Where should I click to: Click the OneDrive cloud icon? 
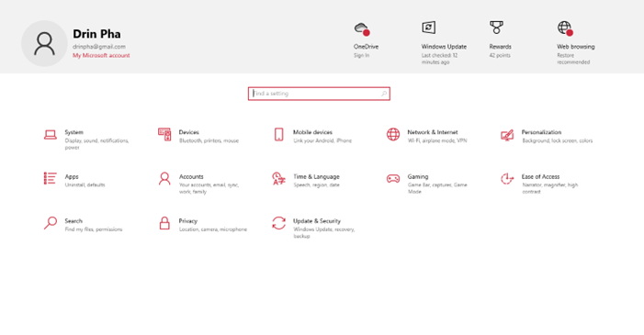click(362, 28)
